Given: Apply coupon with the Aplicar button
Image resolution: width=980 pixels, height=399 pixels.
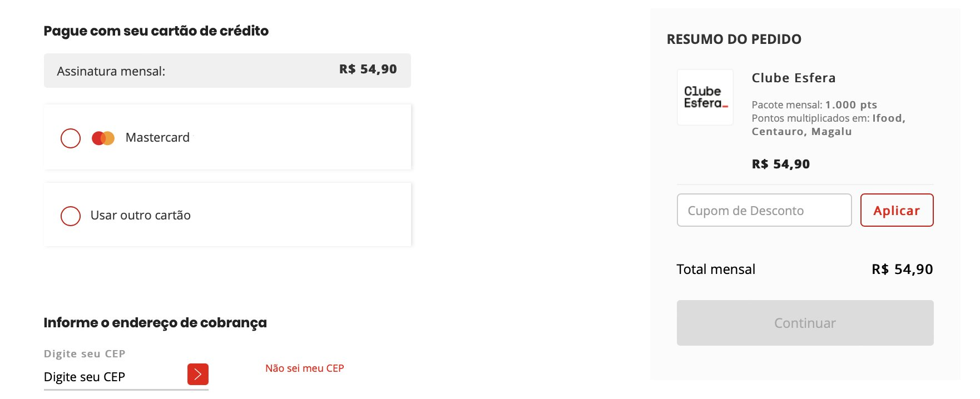Looking at the screenshot, I should point(897,210).
